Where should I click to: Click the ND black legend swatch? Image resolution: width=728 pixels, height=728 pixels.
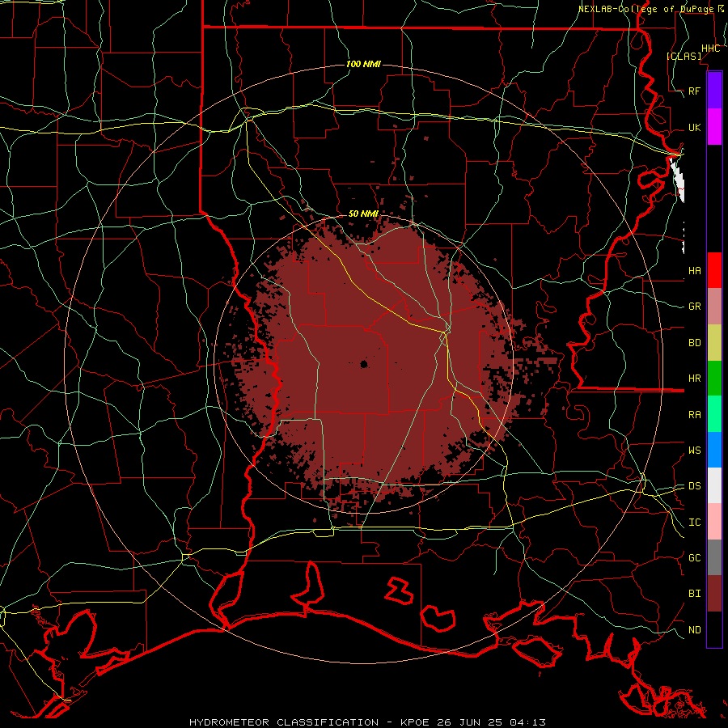tap(714, 629)
